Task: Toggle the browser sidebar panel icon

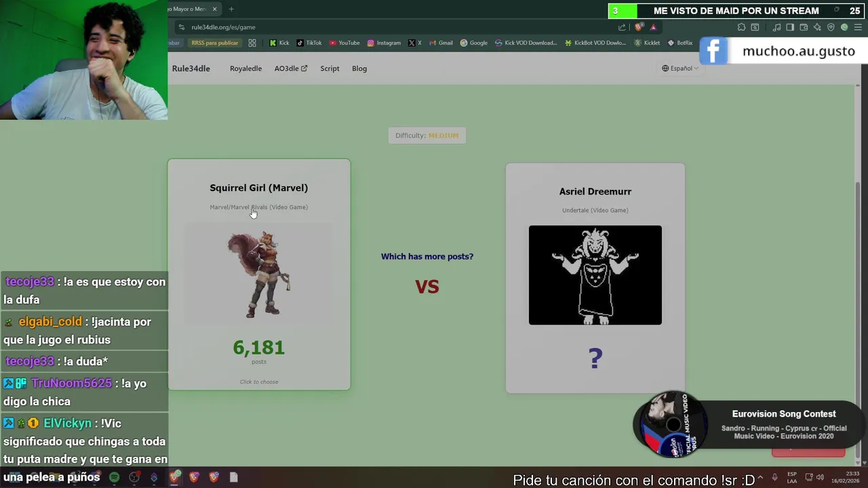Action: point(791,27)
